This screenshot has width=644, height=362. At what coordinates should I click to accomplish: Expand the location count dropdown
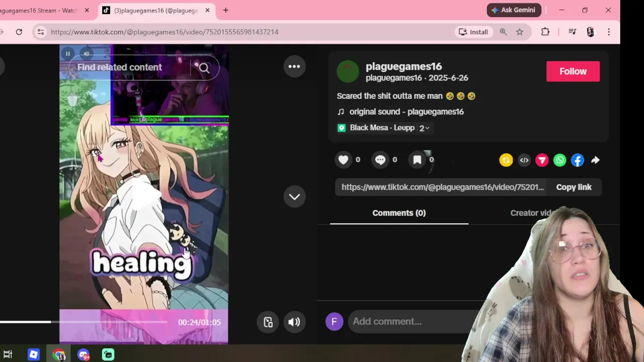[x=424, y=128]
